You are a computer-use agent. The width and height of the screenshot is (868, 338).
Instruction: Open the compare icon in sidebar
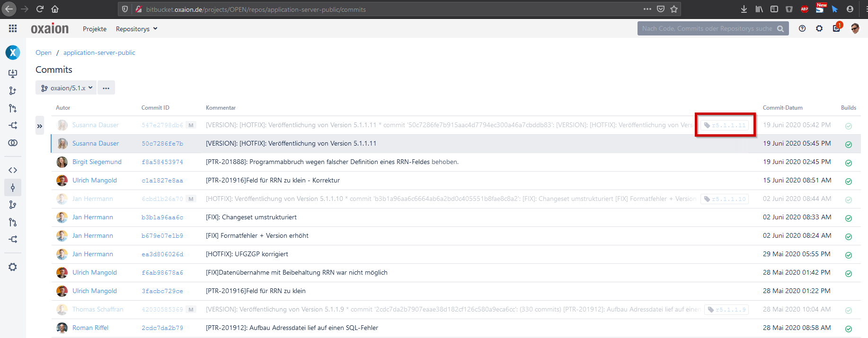coord(13,143)
